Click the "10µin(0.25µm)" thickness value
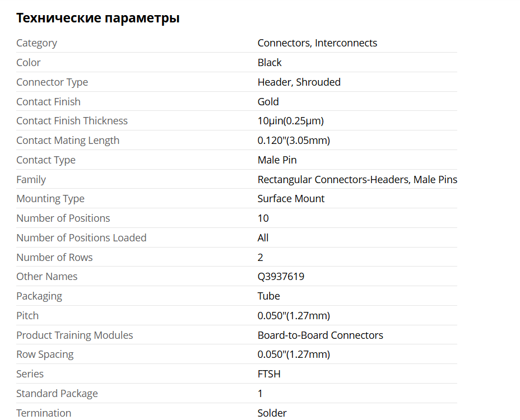Screen dimensions: 520x420 290,121
